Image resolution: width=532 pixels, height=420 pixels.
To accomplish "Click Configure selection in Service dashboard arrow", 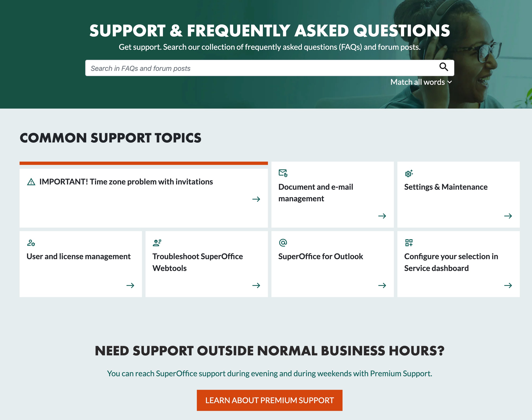I will (508, 285).
